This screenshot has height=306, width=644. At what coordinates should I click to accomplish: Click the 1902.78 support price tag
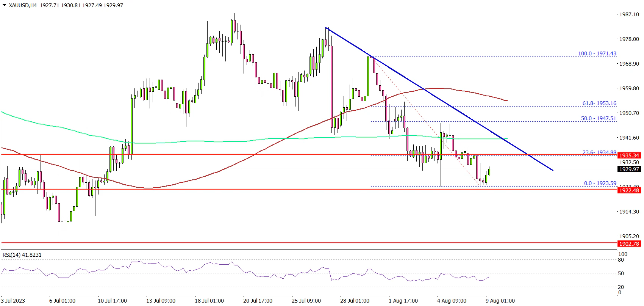(x=629, y=244)
